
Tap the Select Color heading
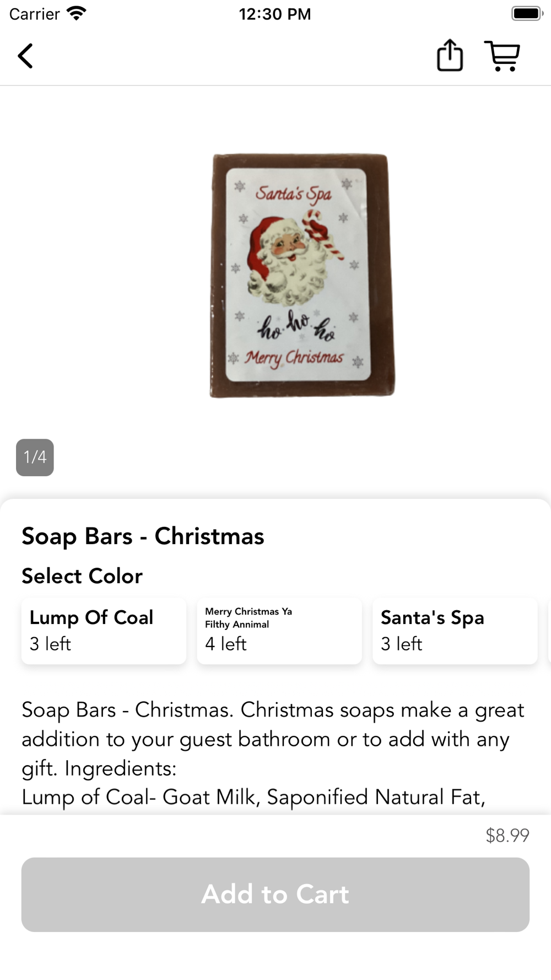tap(82, 576)
